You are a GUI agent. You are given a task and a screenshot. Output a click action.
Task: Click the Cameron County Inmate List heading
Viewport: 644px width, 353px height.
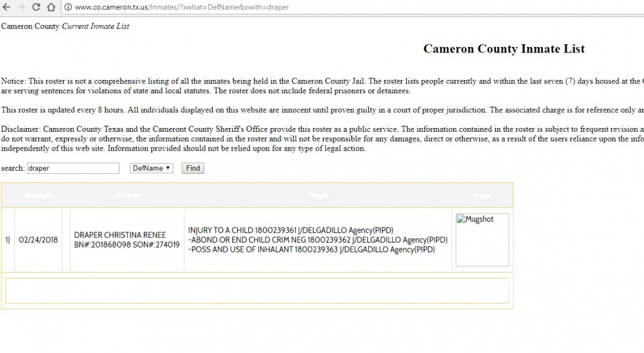(x=504, y=49)
